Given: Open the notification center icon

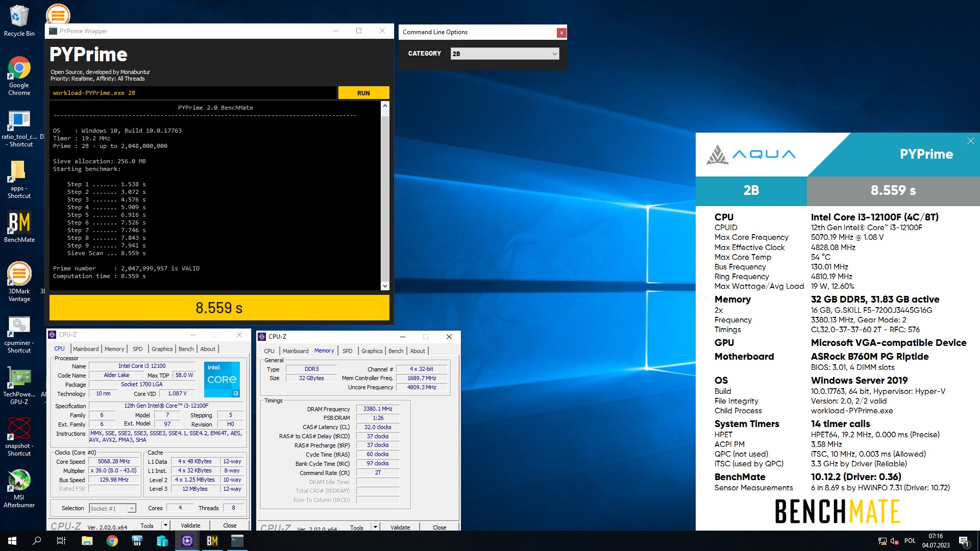Looking at the screenshot, I should coord(964,541).
